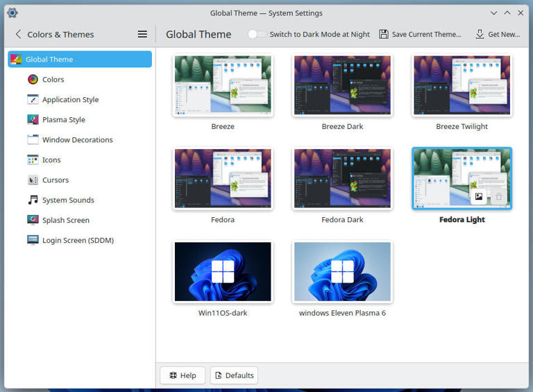Click the Global Theme sidebar icon
Screen dimensions: 533x392
click(x=17, y=59)
